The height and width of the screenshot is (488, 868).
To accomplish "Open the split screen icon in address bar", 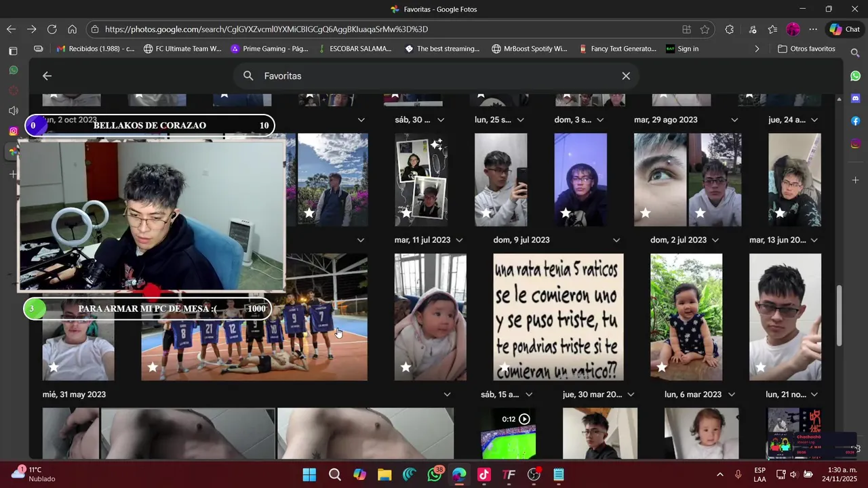I will tap(686, 29).
